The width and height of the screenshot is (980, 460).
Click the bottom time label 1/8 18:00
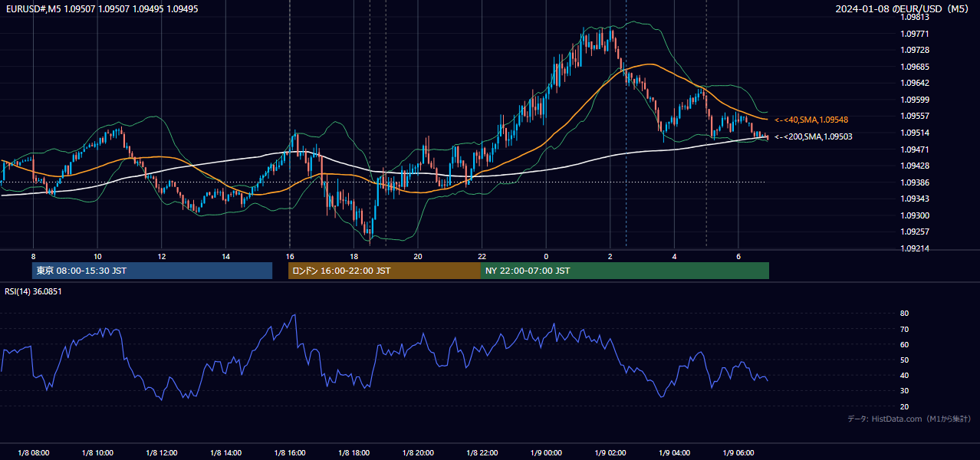(354, 453)
